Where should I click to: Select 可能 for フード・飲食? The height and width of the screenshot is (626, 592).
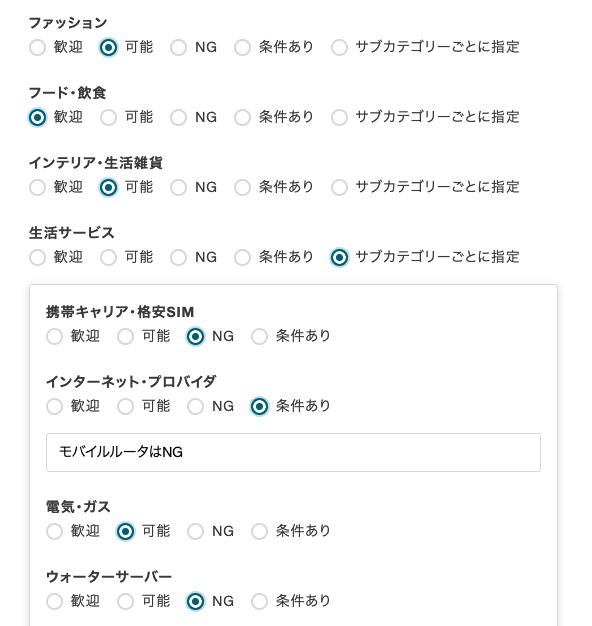pos(108,117)
